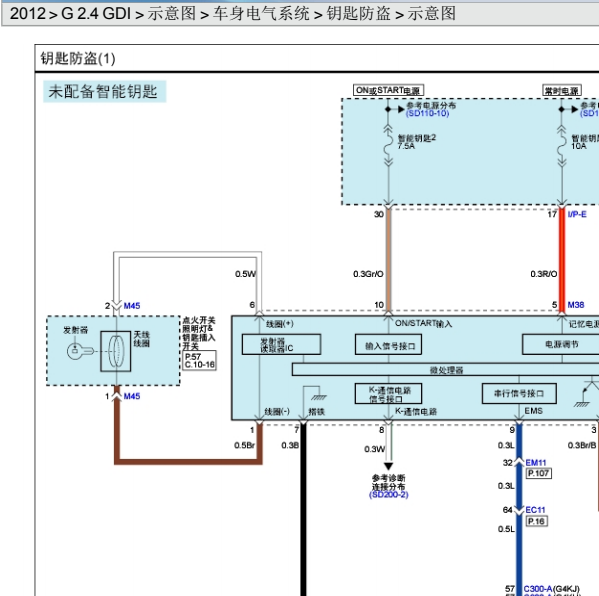Click the 0.3B wire label
Viewport: 599px width, 596px height.
(x=290, y=445)
